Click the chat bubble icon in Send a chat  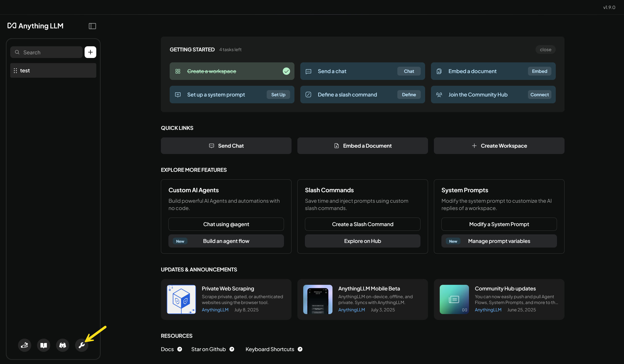[309, 72]
